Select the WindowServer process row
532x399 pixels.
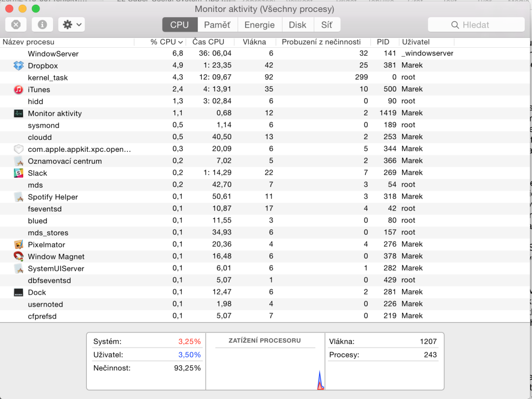(x=264, y=54)
